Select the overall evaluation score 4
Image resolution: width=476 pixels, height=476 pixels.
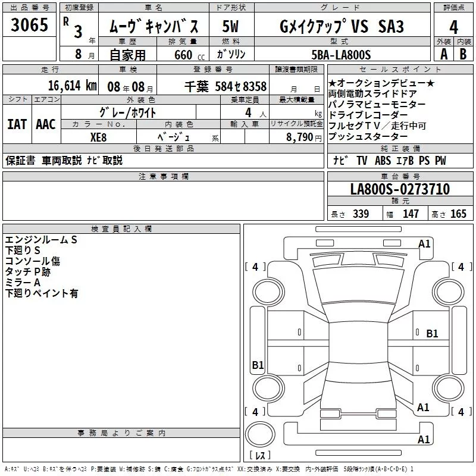(454, 27)
